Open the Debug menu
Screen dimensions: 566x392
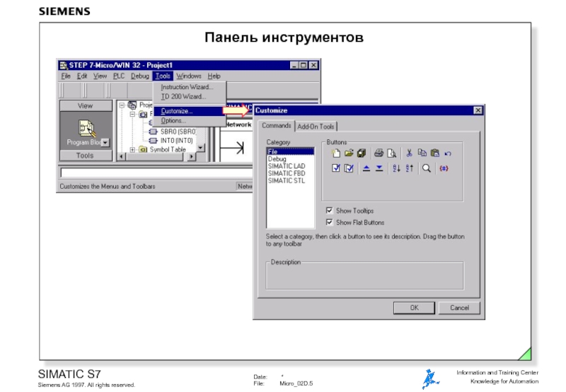tap(139, 76)
